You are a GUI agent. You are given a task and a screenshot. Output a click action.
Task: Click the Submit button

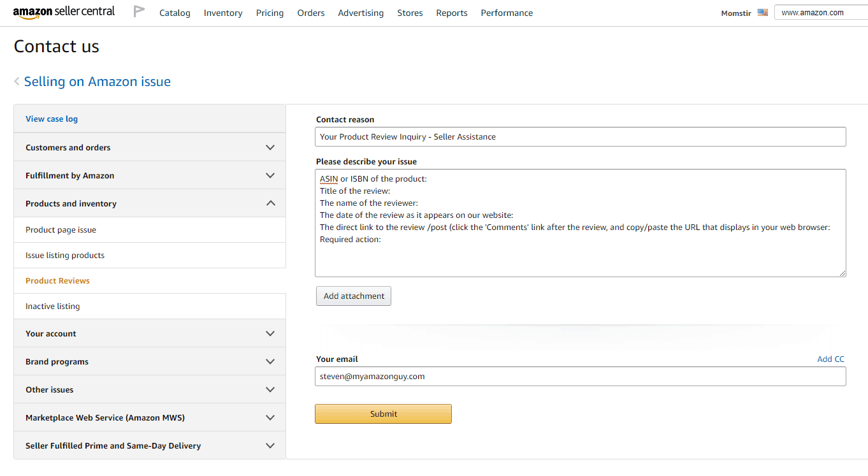[x=383, y=414]
